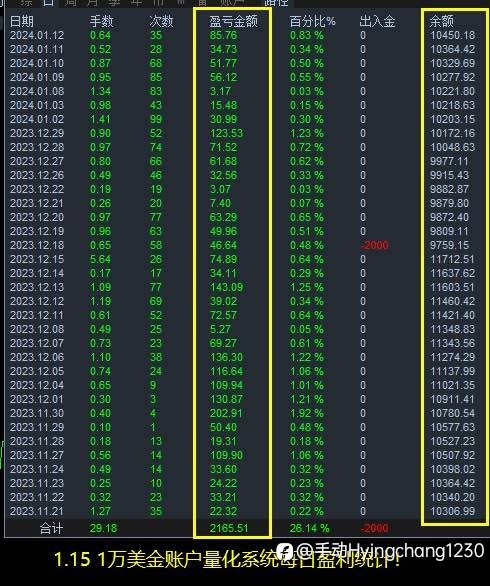Screen dimensions: 490x586
Task: Click the profit value 123.53
Action: pyautogui.click(x=226, y=133)
